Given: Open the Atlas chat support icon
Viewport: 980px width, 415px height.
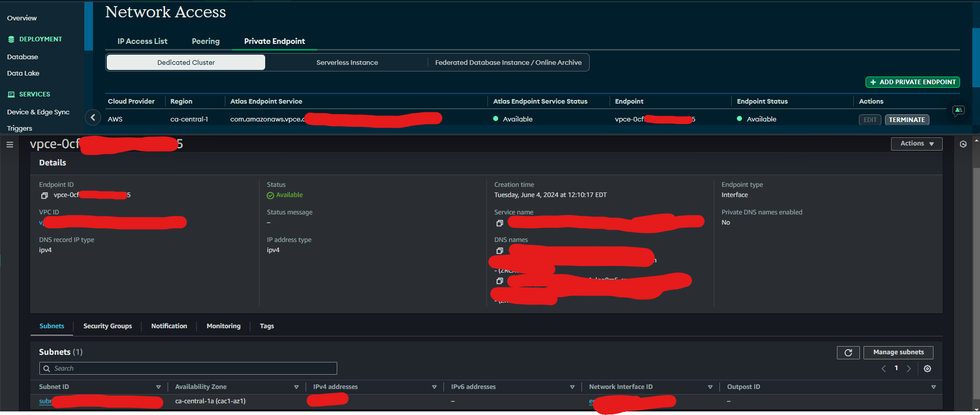Looking at the screenshot, I should pos(959,110).
